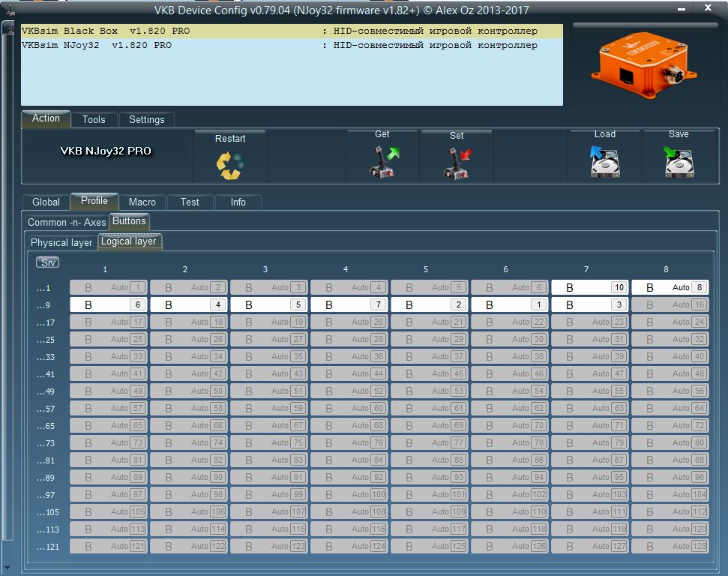
Task: Click row 9 cell mapped to 5
Action: (269, 304)
